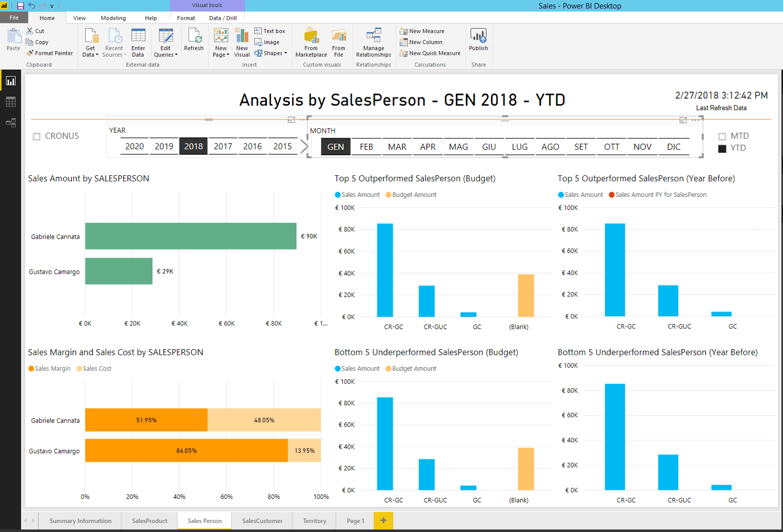Open the Shapes dropdown

click(285, 53)
